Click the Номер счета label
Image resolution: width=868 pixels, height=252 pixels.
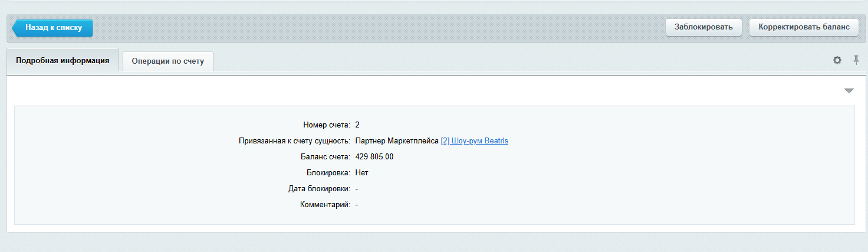327,125
